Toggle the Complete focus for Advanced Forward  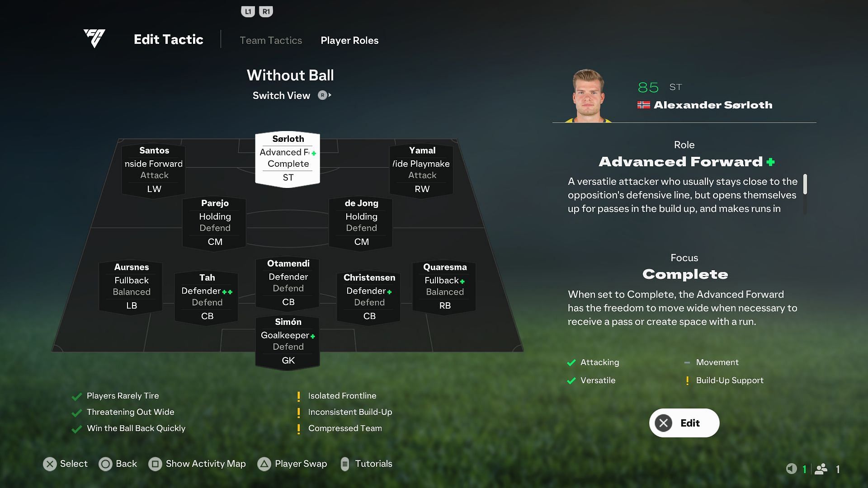point(685,273)
